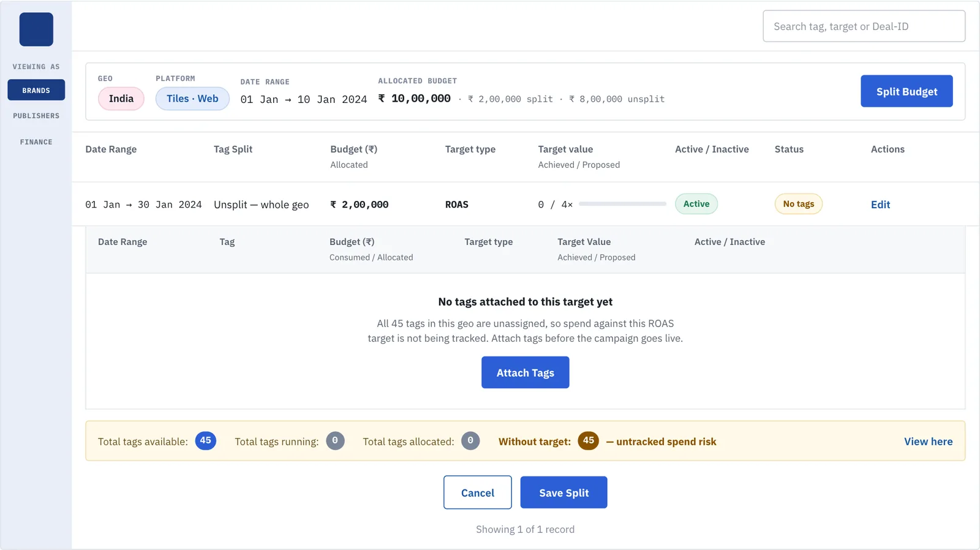Click the India geo chip
The width and height of the screenshot is (980, 550).
pos(121,99)
